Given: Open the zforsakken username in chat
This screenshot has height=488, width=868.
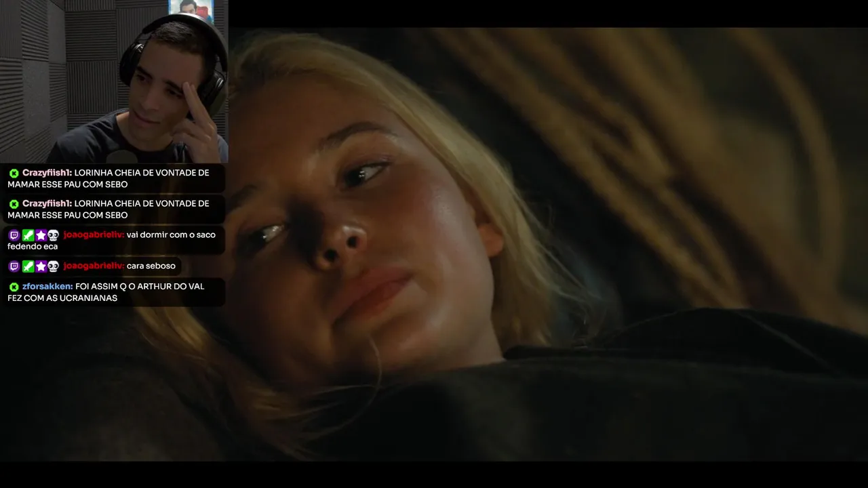Looking at the screenshot, I should pos(47,287).
